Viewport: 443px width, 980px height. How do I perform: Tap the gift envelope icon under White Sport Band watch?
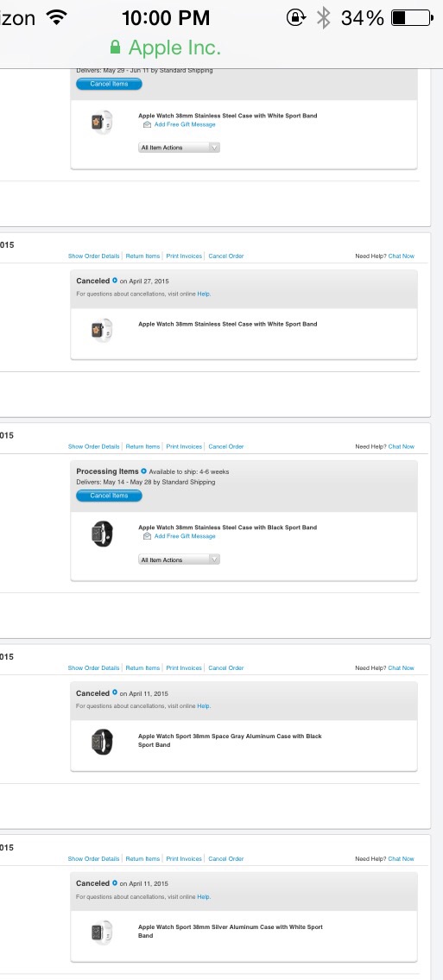[x=147, y=124]
